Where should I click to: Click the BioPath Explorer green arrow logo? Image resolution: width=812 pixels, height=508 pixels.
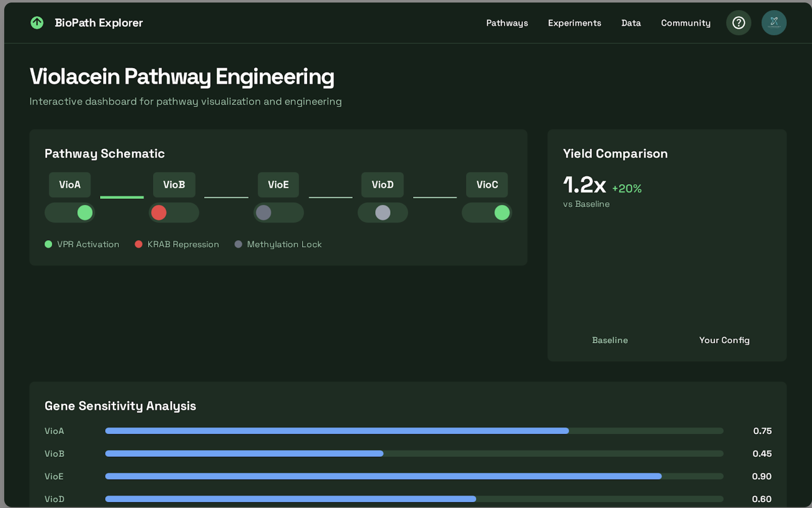pos(37,23)
